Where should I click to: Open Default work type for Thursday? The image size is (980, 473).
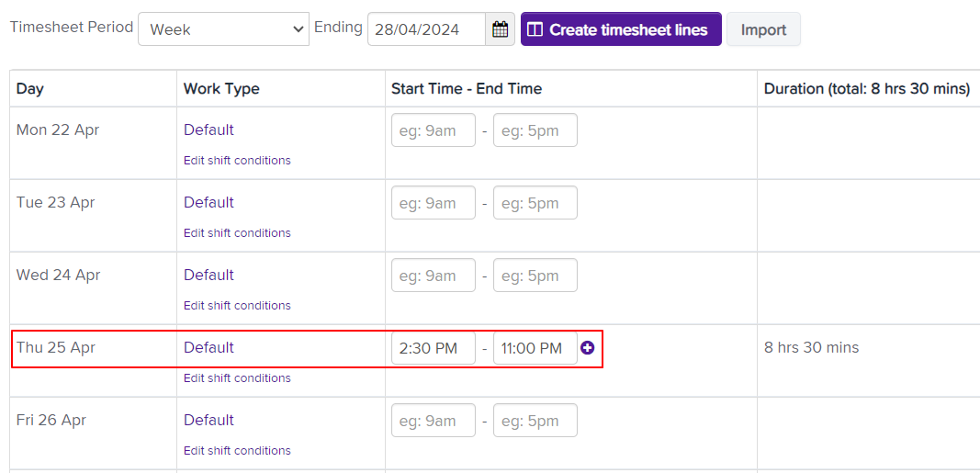(208, 348)
